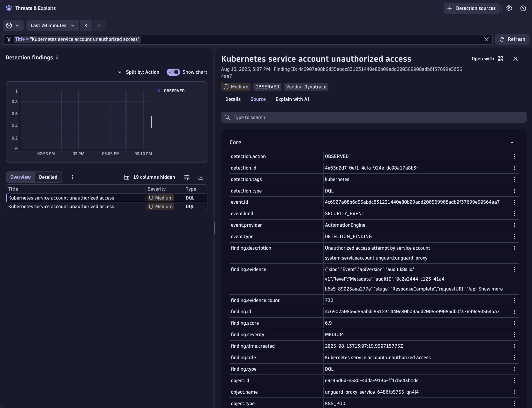The image size is (532, 408).
Task: Click the panel divider handle between panes
Action: (214, 228)
